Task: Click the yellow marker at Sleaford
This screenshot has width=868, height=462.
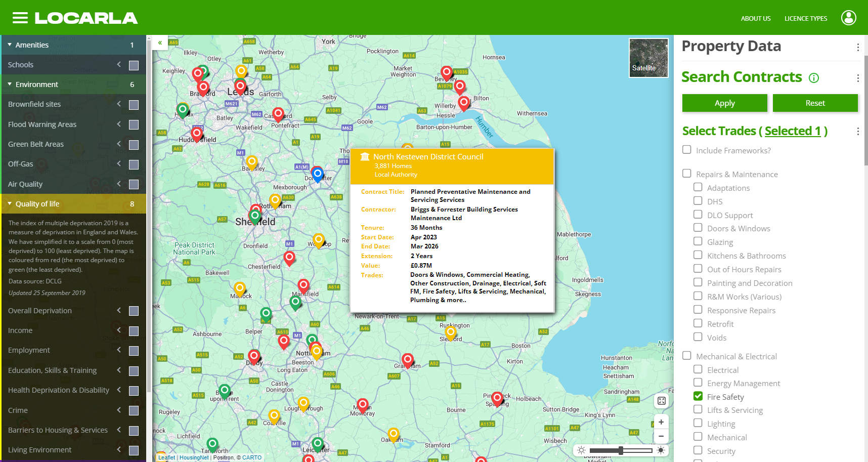Action: pyautogui.click(x=451, y=332)
